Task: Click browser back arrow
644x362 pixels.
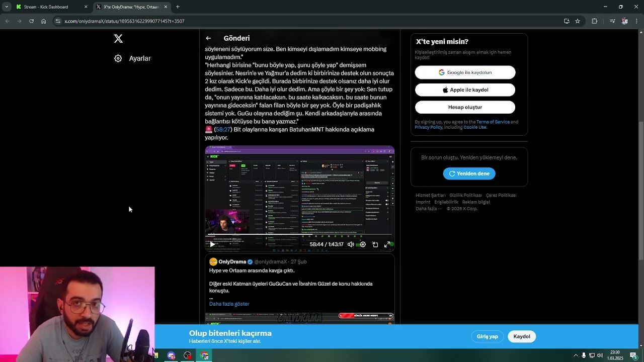Action: [x=7, y=21]
